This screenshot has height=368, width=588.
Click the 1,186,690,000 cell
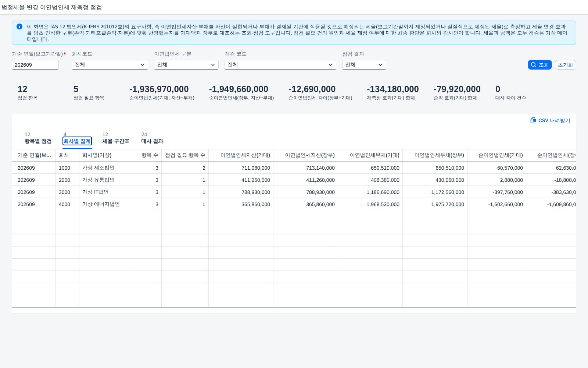click(370, 192)
